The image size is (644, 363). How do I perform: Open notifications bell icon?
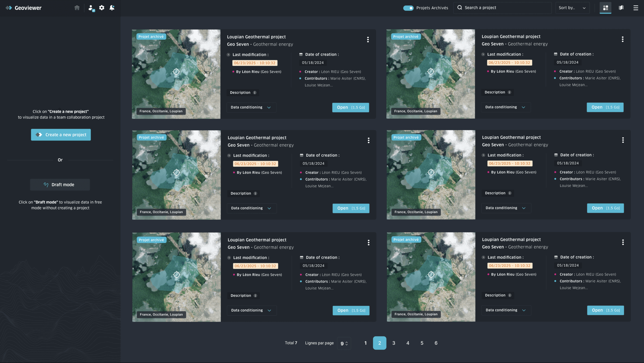pyautogui.click(x=112, y=8)
